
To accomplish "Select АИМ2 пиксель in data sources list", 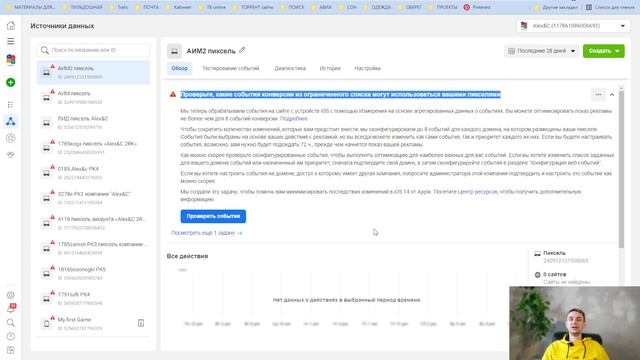I will coord(93,72).
